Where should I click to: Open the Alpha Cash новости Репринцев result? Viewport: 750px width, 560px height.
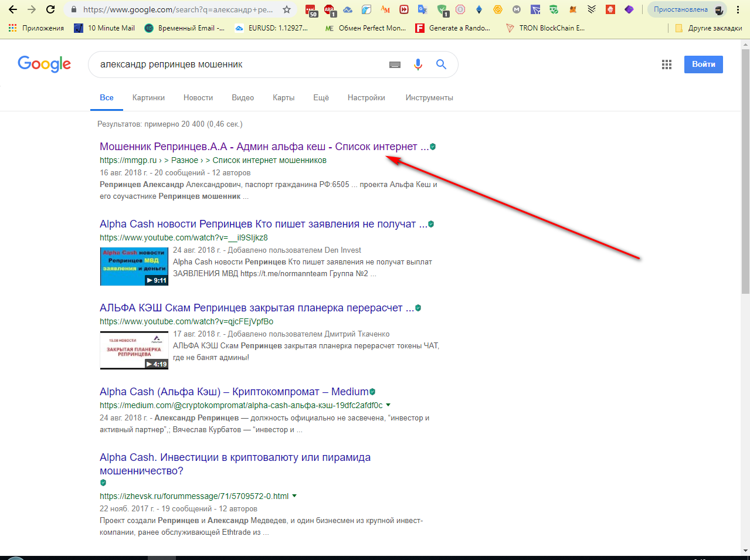263,224
